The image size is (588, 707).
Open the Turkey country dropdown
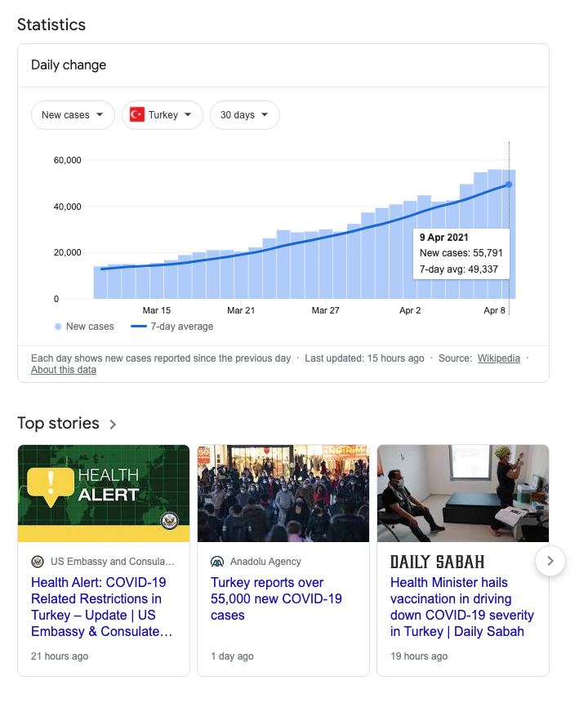[163, 115]
